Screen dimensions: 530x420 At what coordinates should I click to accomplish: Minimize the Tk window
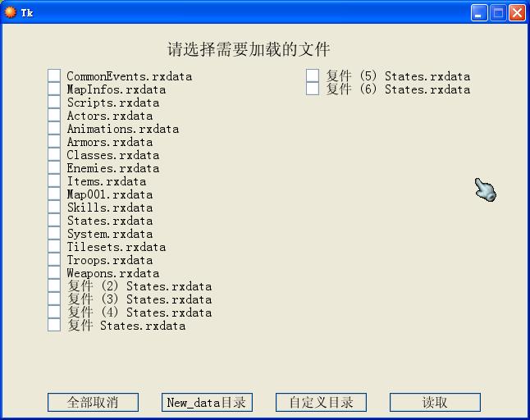(x=479, y=13)
